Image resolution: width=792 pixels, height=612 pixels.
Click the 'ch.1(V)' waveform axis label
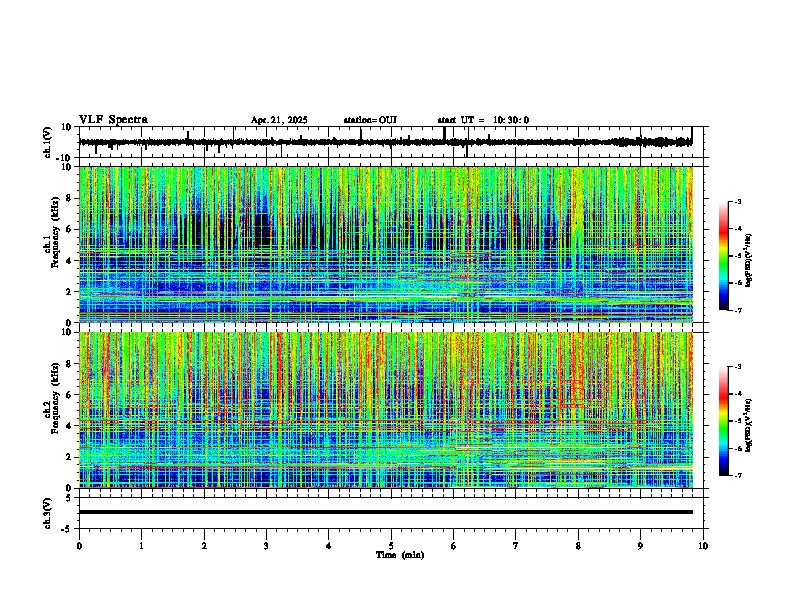[48, 142]
